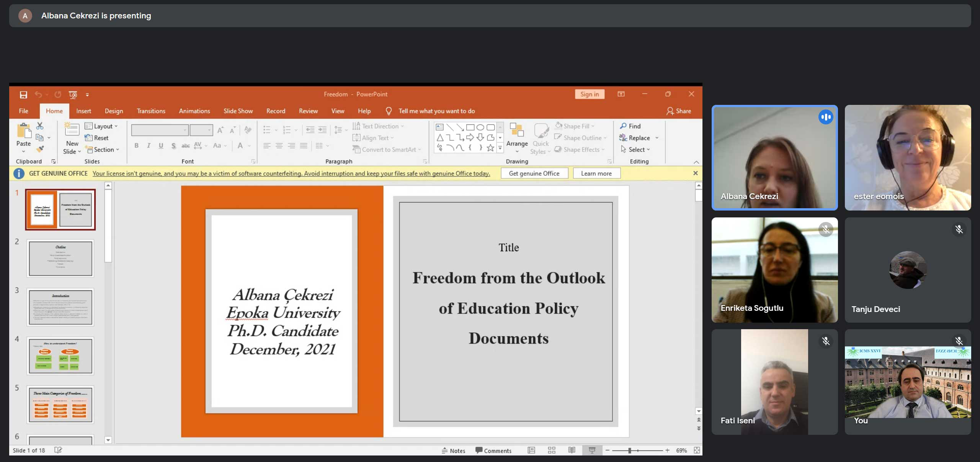
Task: Click the Get genuine Office button
Action: (x=534, y=173)
